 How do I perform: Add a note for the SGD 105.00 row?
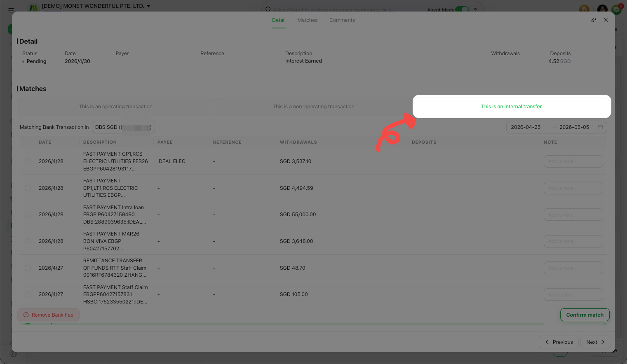click(573, 294)
